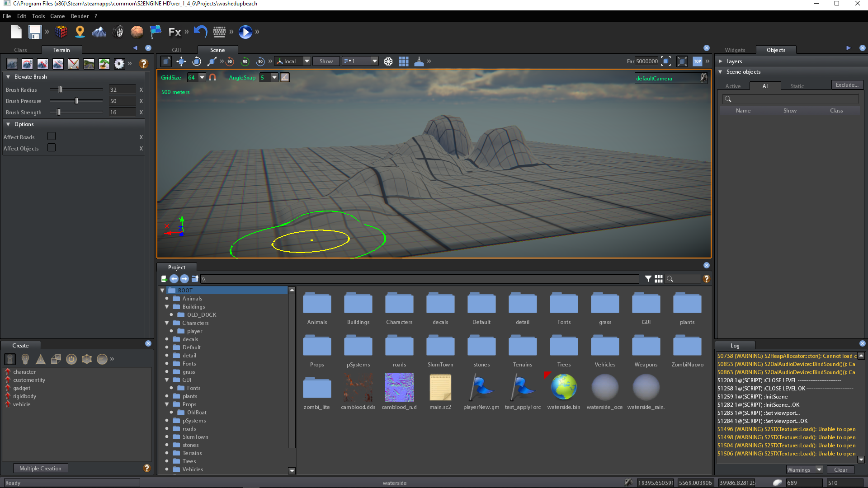Toggle the angle snap ruler button
Screen dimensions: 868x488
[x=285, y=78]
